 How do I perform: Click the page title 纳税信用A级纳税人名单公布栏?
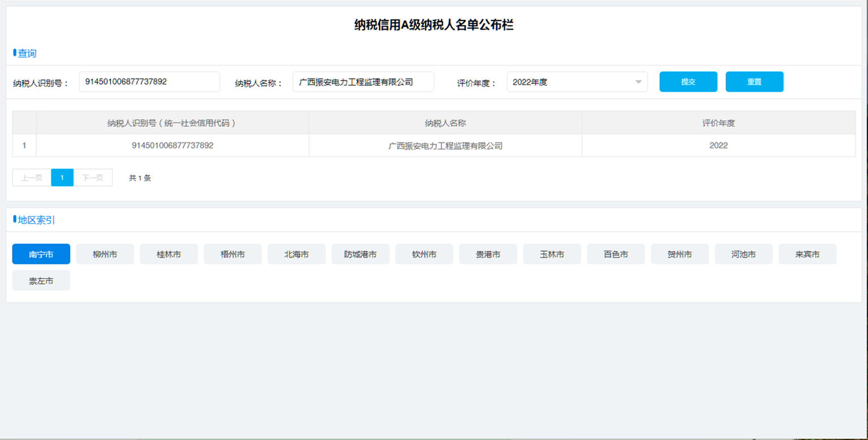434,25
